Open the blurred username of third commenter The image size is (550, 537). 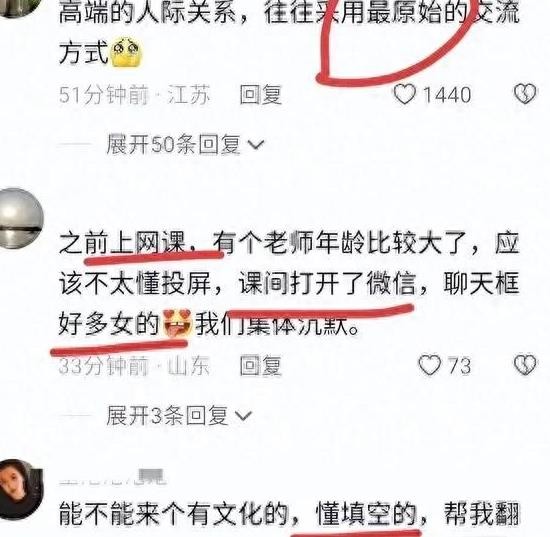[x=112, y=477]
